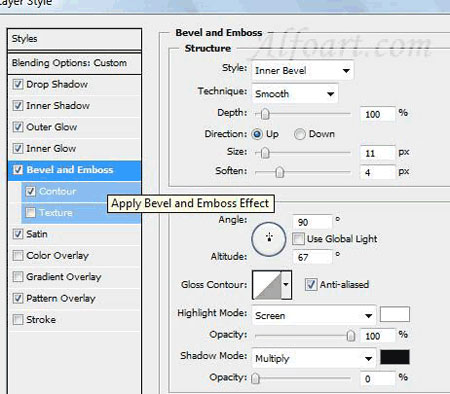Viewport: 450px width, 394px height.
Task: Uncheck the Inner Shadow effect checkbox
Action: point(18,106)
